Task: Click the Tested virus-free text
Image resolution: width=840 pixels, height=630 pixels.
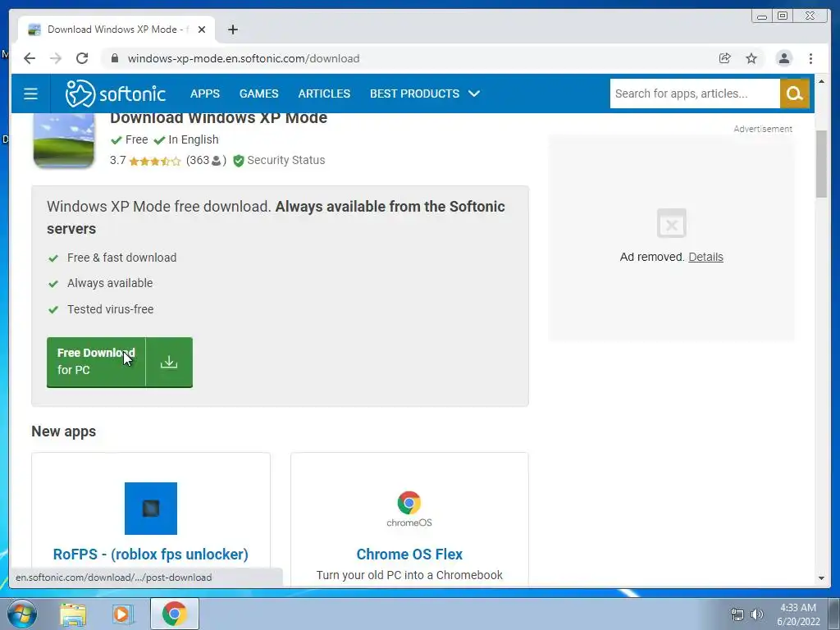Action: pos(111,309)
